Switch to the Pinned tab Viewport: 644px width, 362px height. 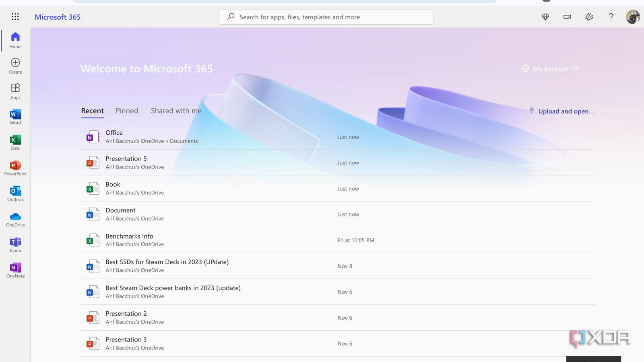(x=127, y=111)
